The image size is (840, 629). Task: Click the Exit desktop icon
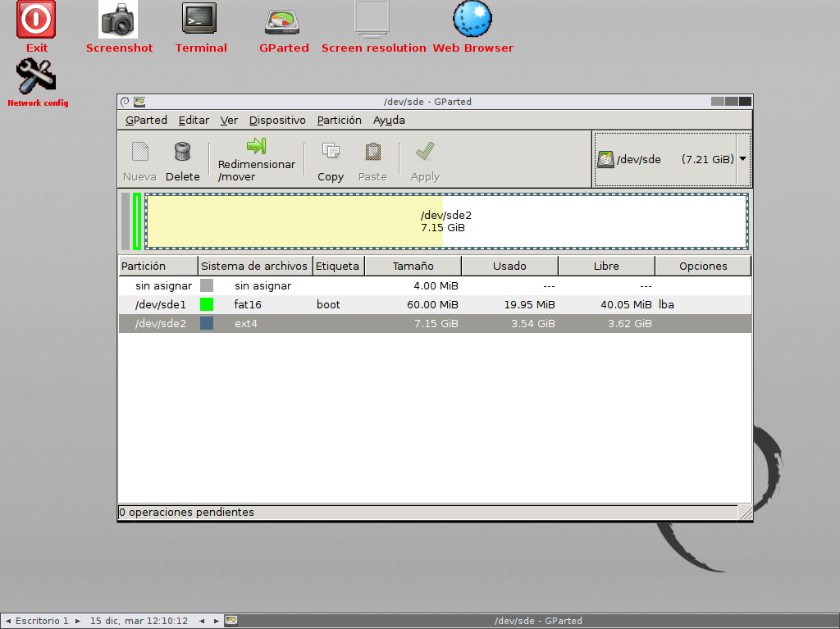pyautogui.click(x=36, y=20)
